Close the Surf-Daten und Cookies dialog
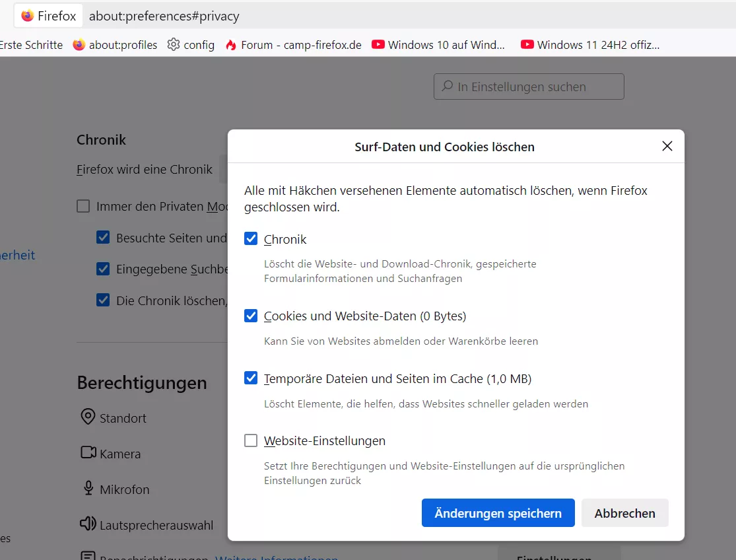The height and width of the screenshot is (560, 736). [x=667, y=147]
